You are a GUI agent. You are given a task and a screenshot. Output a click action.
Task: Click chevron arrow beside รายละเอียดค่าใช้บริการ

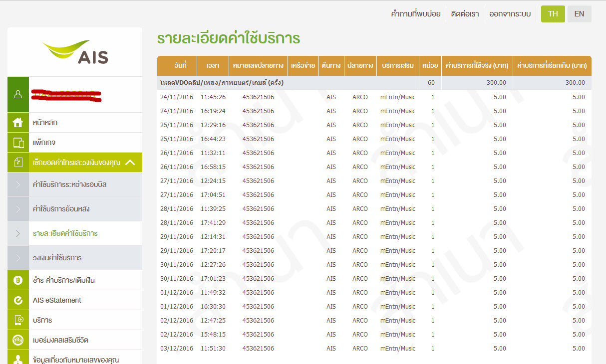(x=18, y=233)
